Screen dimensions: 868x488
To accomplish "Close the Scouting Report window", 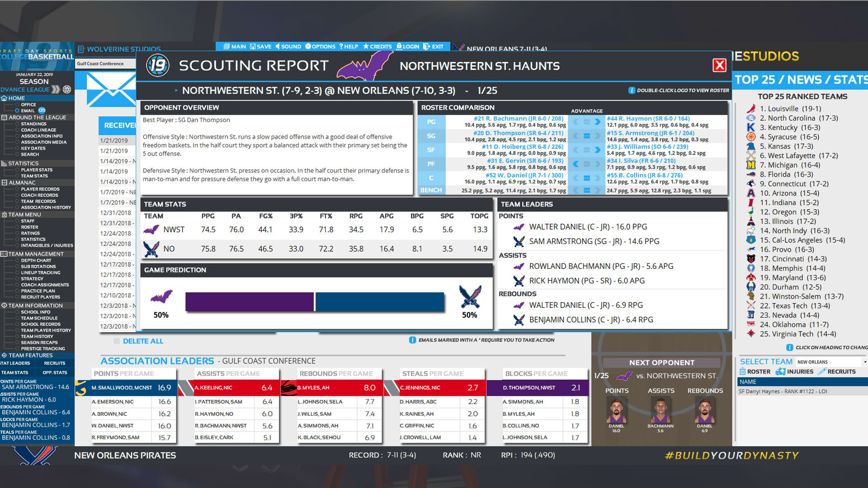I will [719, 66].
